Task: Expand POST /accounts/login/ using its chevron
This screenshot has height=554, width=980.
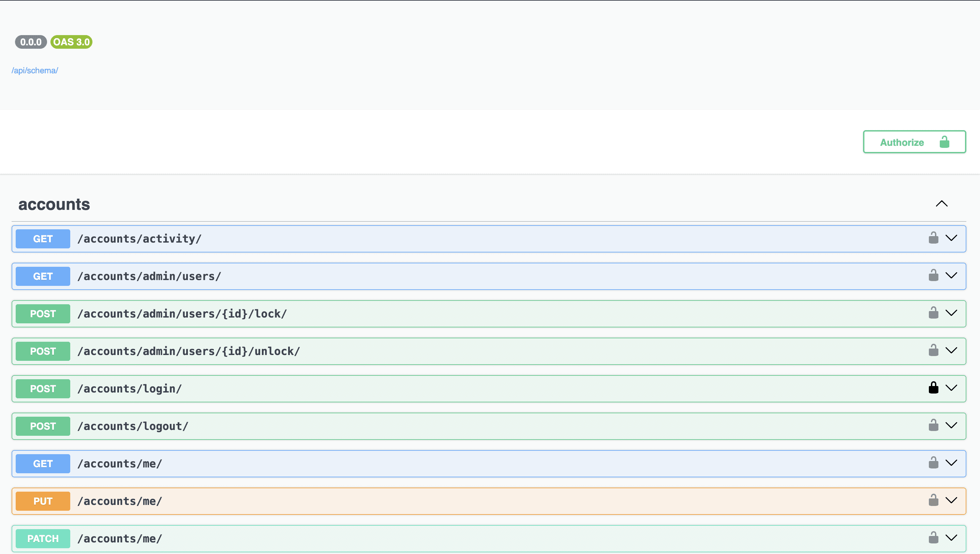Action: pyautogui.click(x=951, y=388)
